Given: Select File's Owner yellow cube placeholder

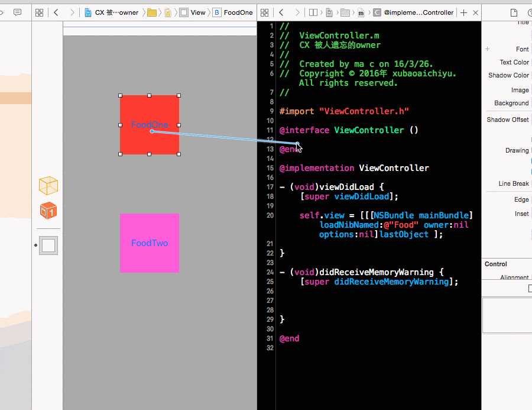Looking at the screenshot, I should [x=48, y=185].
